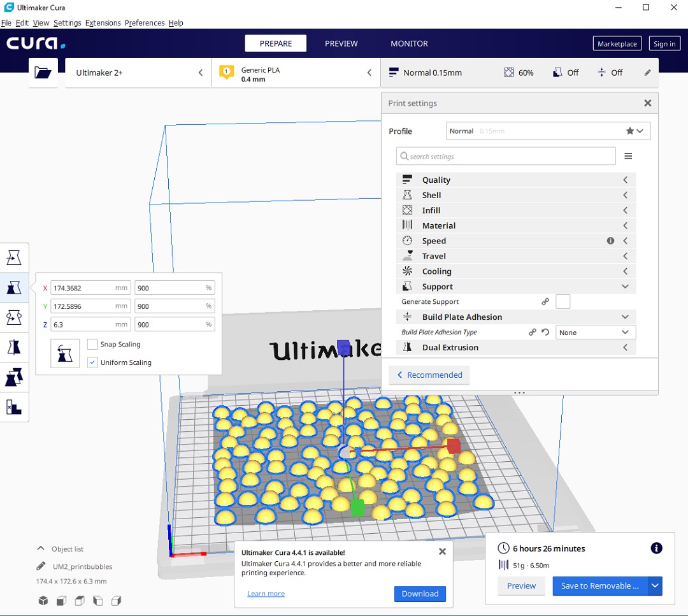688x616 pixels.
Task: Click the infill 60% indicator
Action: [x=519, y=73]
